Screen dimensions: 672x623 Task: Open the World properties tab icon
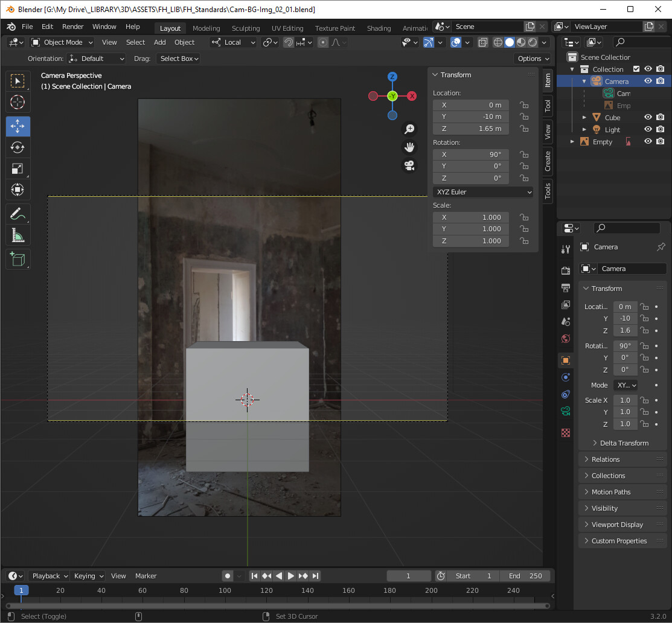566,339
